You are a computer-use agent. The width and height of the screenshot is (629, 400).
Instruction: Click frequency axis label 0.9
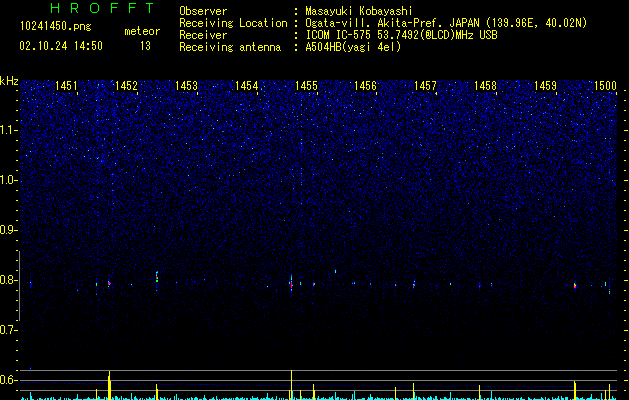8,230
